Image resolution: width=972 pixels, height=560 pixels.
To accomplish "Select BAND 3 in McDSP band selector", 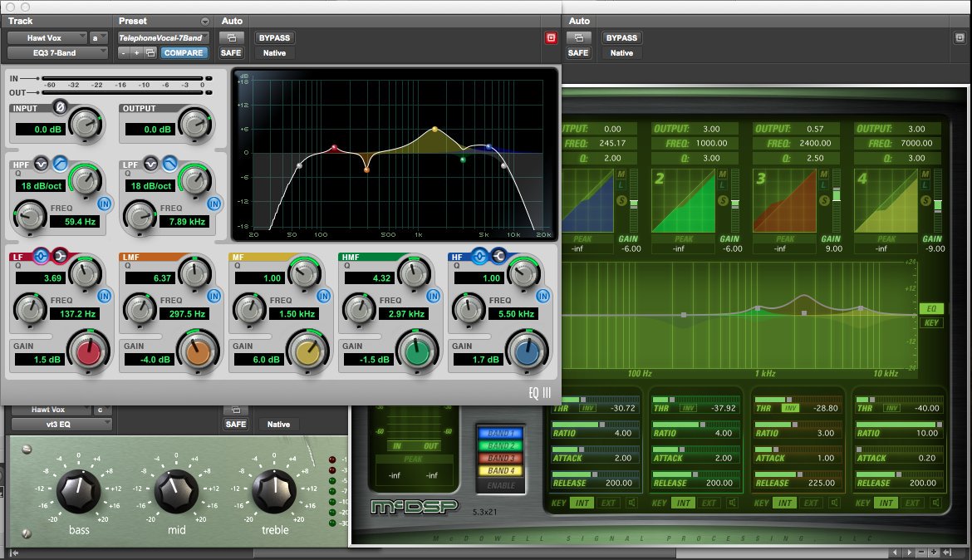I will (x=501, y=459).
